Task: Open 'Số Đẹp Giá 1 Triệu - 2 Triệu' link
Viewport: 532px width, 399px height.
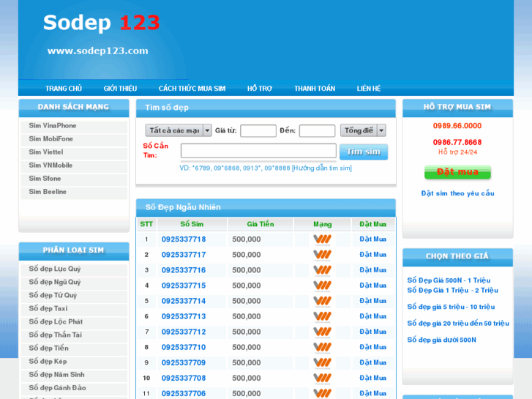Action: coord(453,291)
